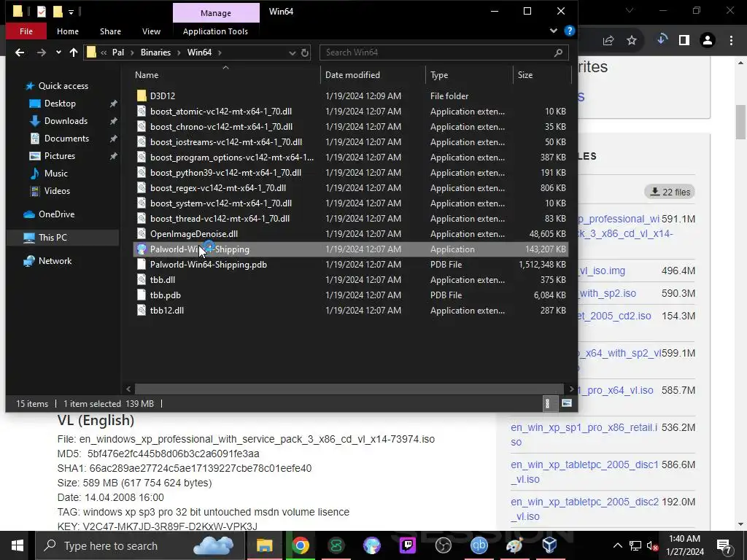Select OneDrive in navigation pane
Image resolution: width=747 pixels, height=560 pixels.
coord(56,214)
